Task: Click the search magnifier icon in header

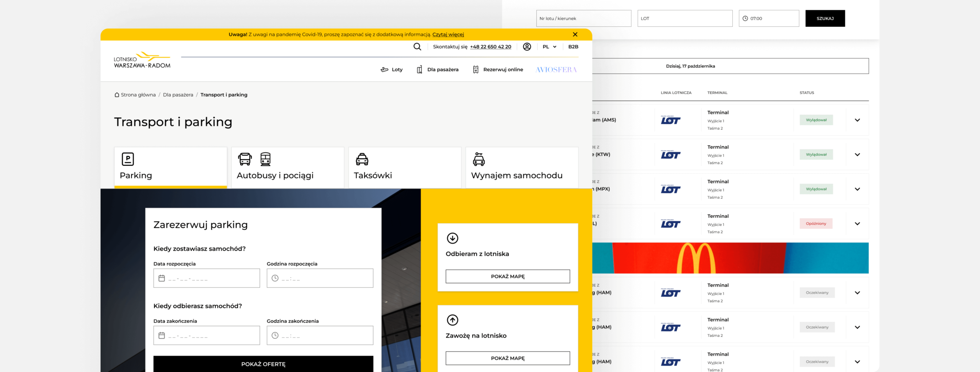Action: tap(417, 47)
